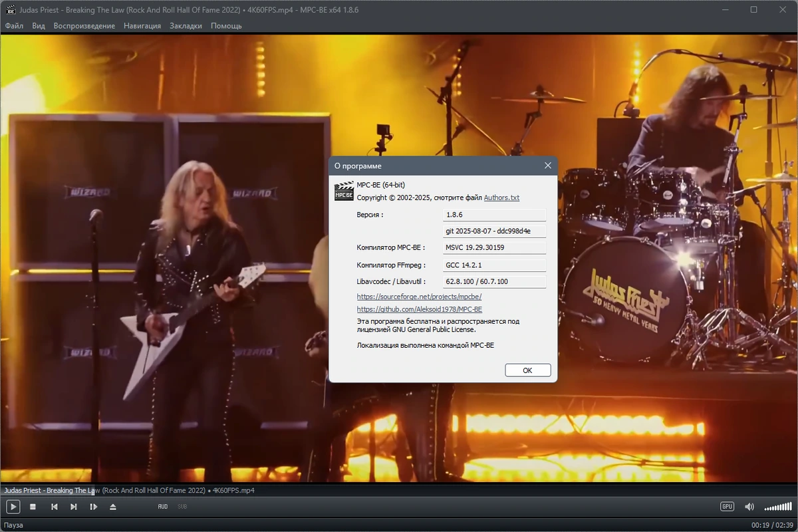Click the GCC 14.2.1 field
The image size is (798, 532).
[494, 265]
